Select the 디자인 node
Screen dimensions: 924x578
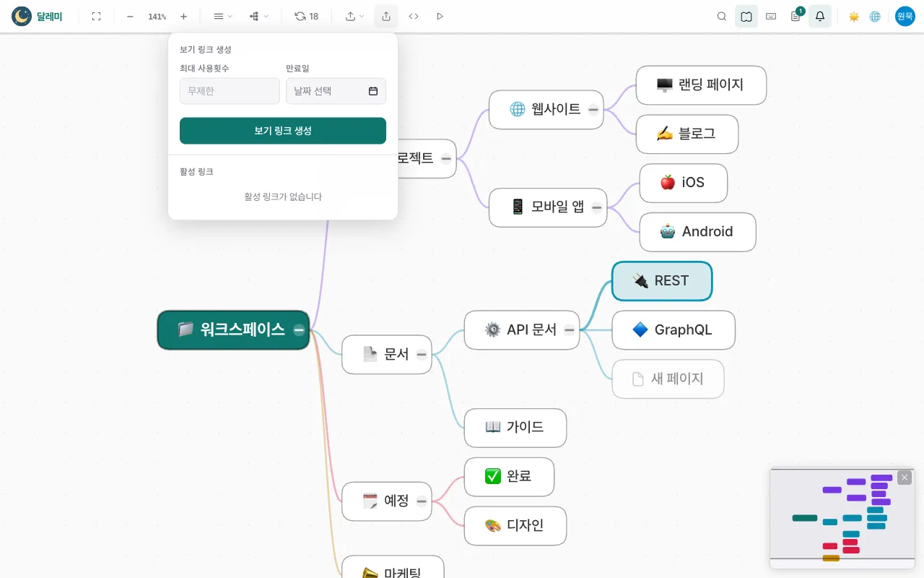(515, 526)
